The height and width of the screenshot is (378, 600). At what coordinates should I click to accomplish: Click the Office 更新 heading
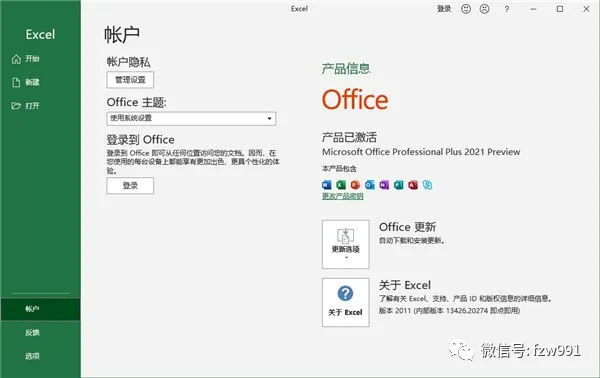click(x=408, y=227)
